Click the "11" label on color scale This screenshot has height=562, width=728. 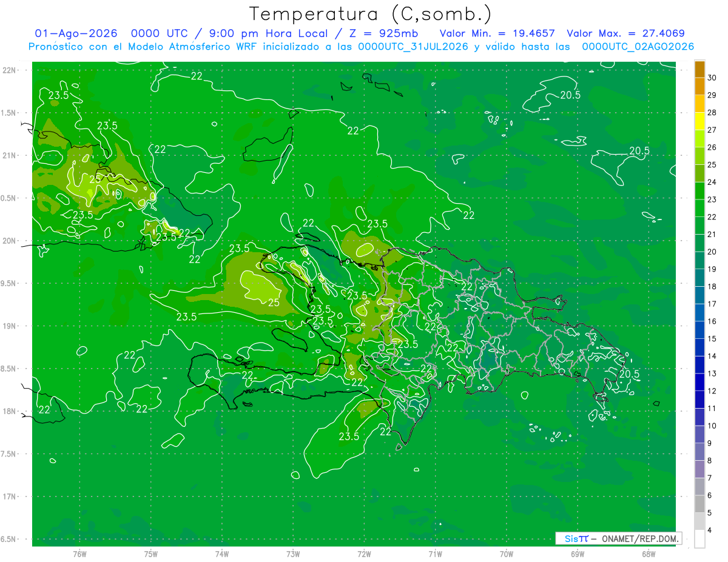[x=712, y=409]
